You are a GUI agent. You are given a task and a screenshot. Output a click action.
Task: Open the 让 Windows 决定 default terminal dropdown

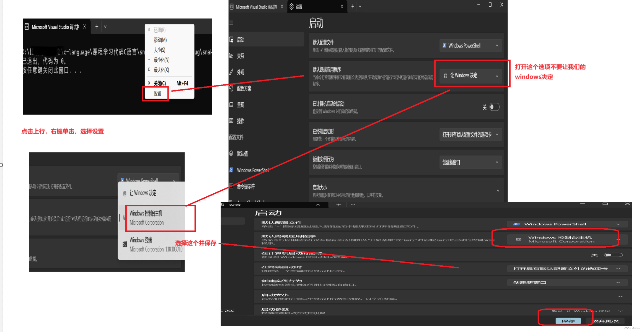470,76
